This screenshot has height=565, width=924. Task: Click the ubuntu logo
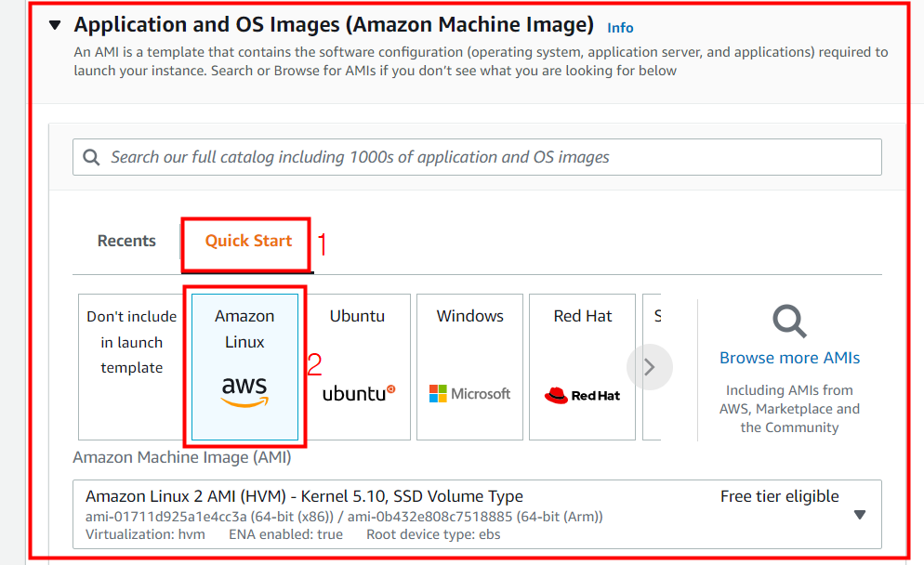point(358,394)
